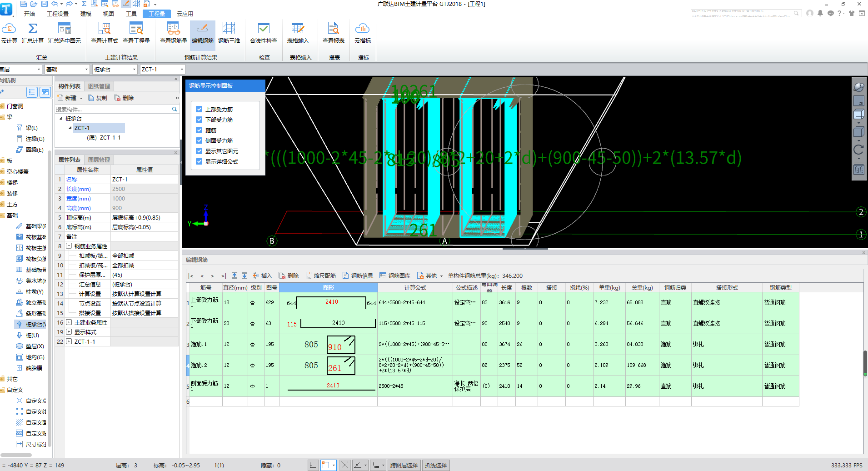
Task: Click the 计算公式 column header
Action: 415,287
